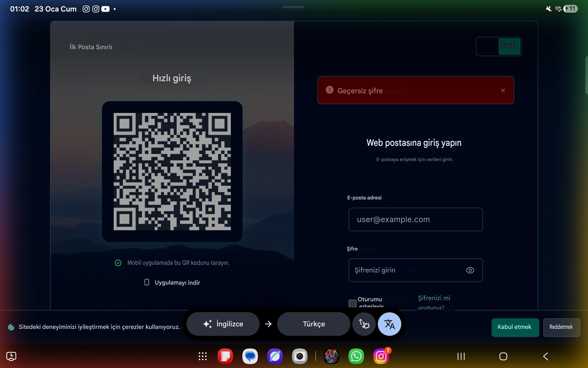This screenshot has width=588, height=368.
Task: Tap the red error exclamation icon
Action: coord(329,90)
